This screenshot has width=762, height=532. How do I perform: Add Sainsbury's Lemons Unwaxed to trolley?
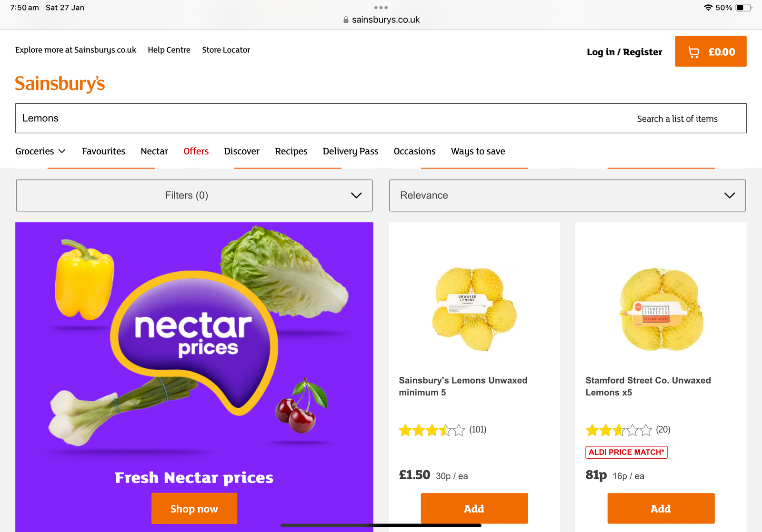pyautogui.click(x=474, y=509)
